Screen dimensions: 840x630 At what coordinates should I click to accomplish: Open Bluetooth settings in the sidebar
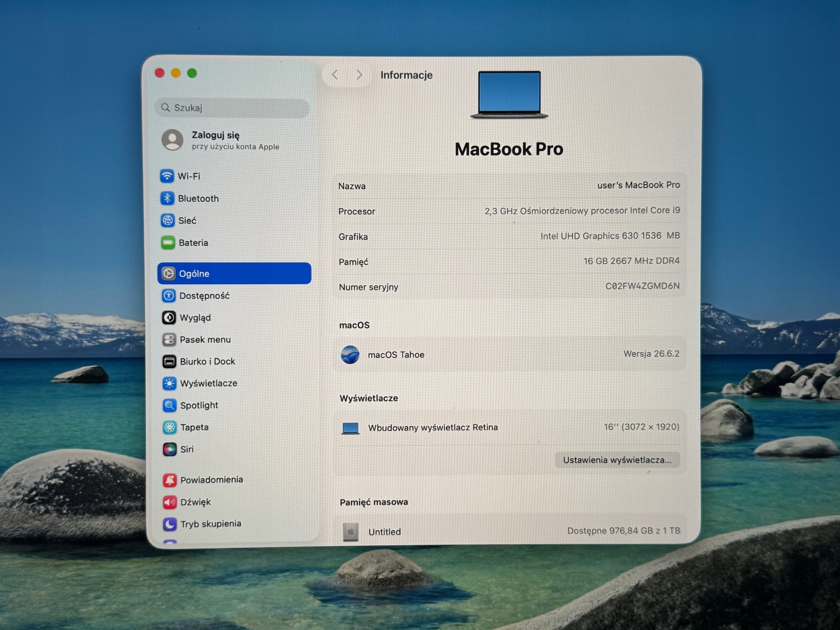[234, 198]
